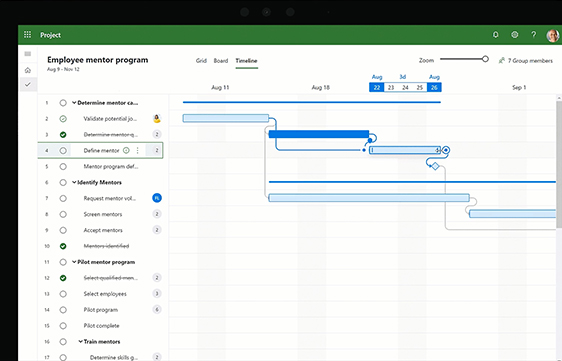Open the settings gear icon
This screenshot has height=361, width=562.
(515, 35)
